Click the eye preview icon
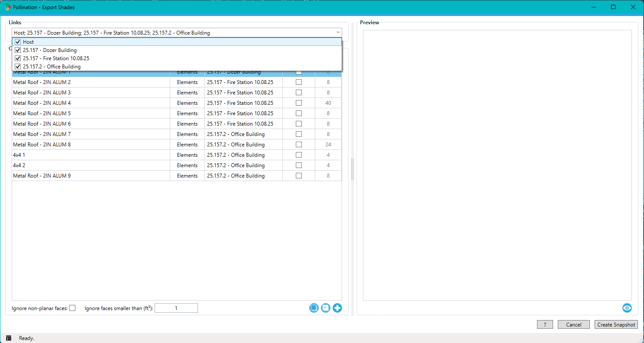 [x=627, y=308]
